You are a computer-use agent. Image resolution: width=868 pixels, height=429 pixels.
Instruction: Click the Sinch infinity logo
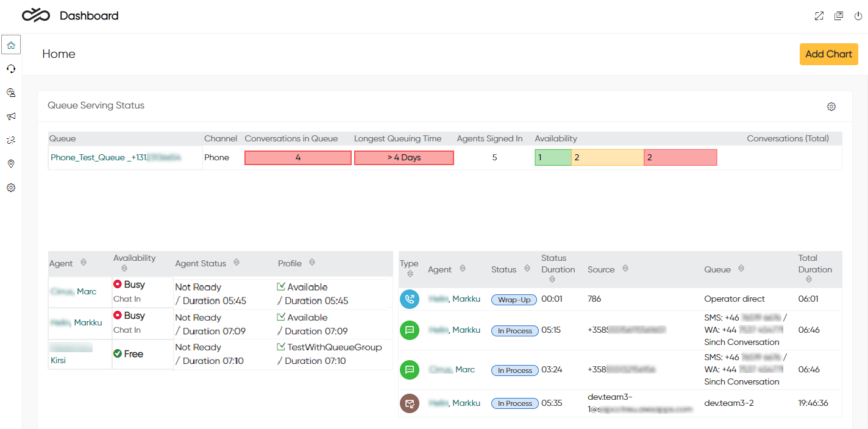(36, 15)
